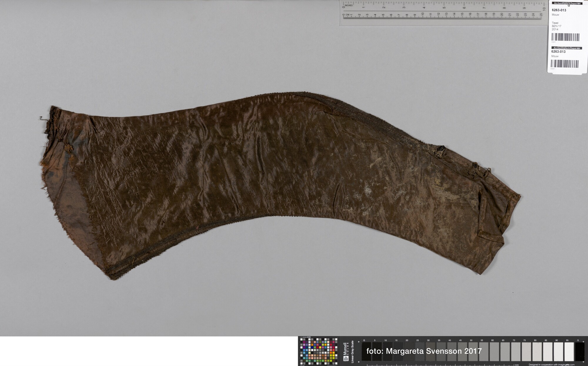Click the plus mark left of gray scale top
The image size is (588, 366).
coord(359,342)
